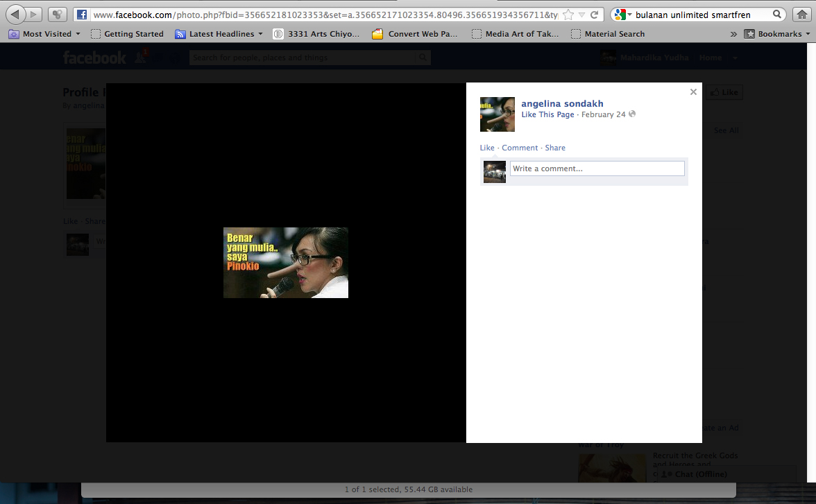Open the Google search engine selector
This screenshot has width=816, height=504.
click(x=622, y=15)
